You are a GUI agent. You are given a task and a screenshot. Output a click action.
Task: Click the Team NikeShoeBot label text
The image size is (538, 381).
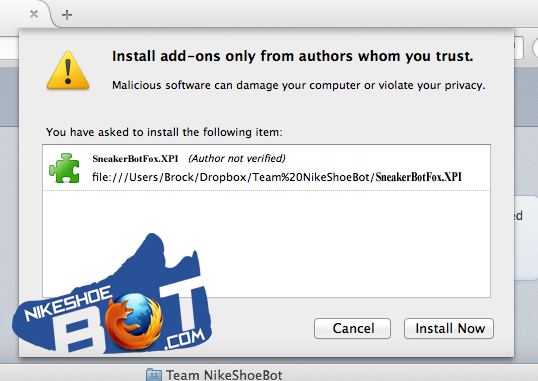tap(224, 375)
